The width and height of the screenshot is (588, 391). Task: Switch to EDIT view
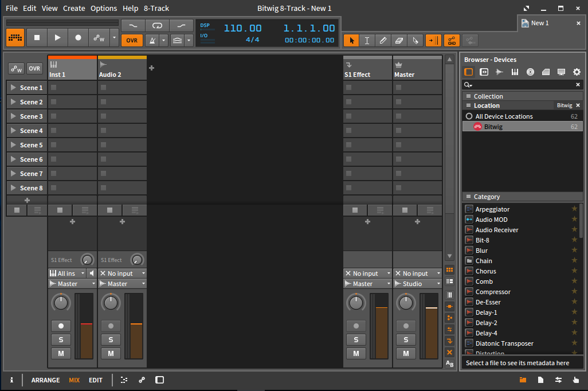click(96, 380)
